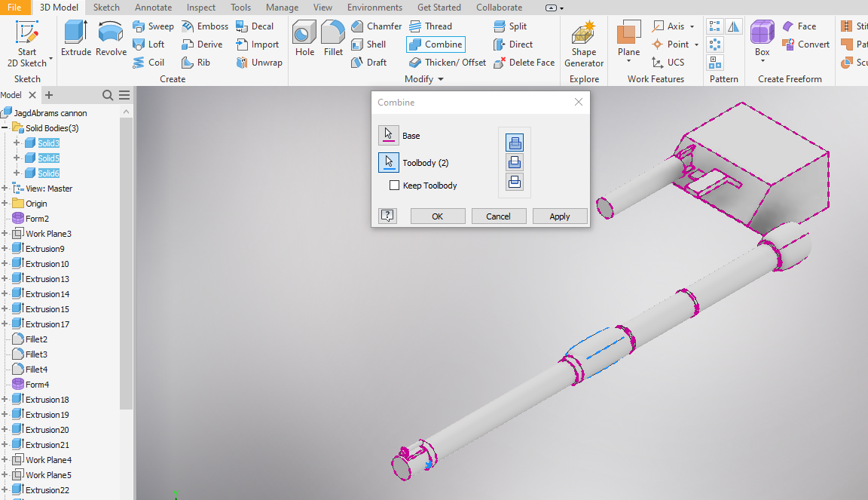Switch to the Sketch tab
Screen dimensions: 868x500
pos(105,7)
